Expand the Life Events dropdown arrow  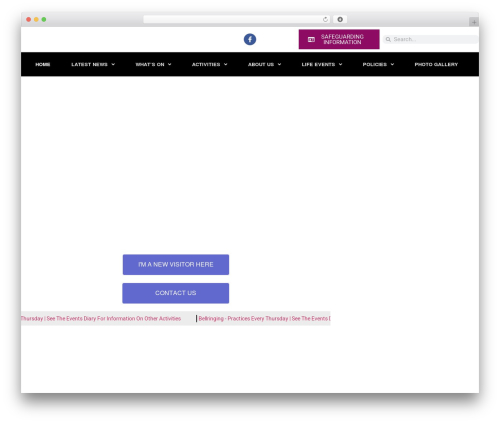coord(340,64)
